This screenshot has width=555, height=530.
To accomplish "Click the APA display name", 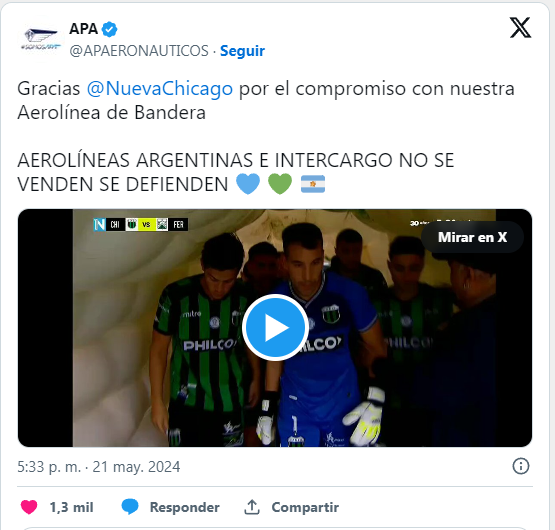I will [83, 29].
